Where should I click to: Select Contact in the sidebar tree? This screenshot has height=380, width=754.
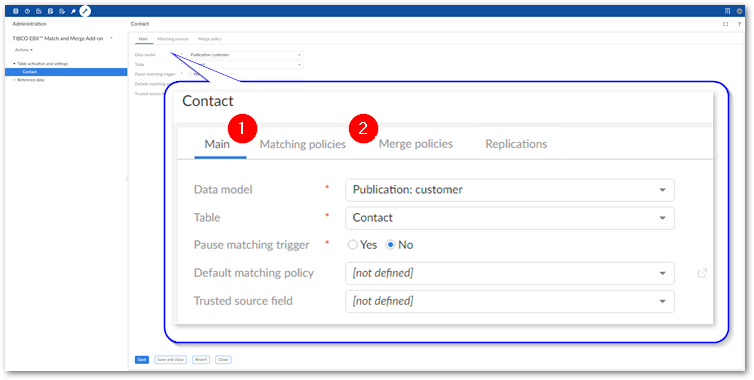[x=66, y=72]
